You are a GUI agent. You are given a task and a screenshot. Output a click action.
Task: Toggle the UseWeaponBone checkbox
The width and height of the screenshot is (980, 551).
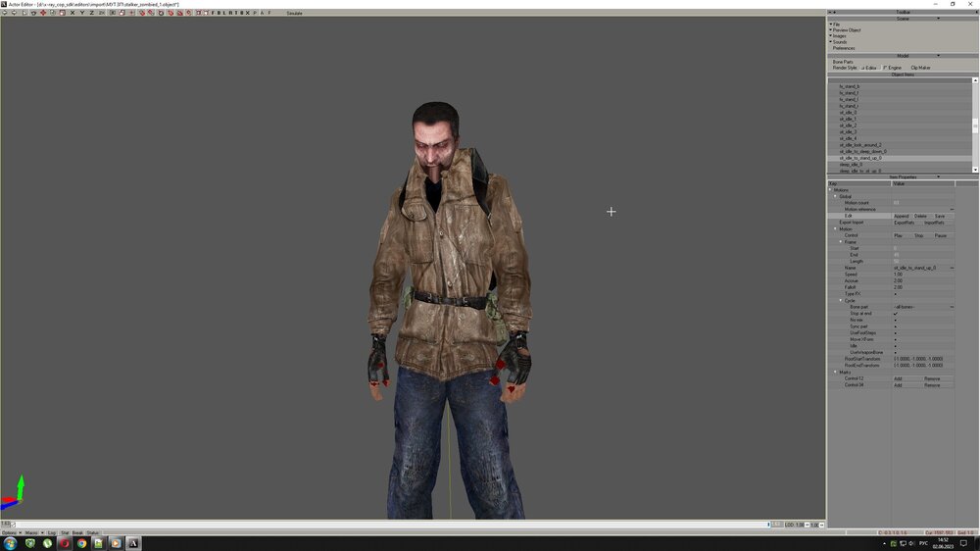pyautogui.click(x=896, y=353)
